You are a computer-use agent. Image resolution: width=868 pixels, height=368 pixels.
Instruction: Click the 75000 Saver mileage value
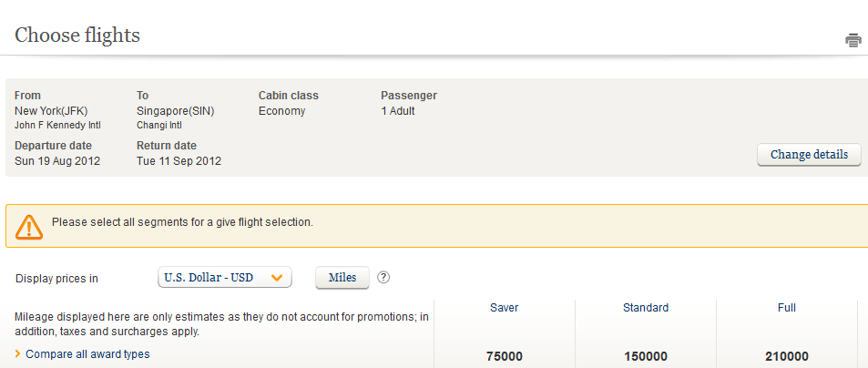tap(504, 356)
